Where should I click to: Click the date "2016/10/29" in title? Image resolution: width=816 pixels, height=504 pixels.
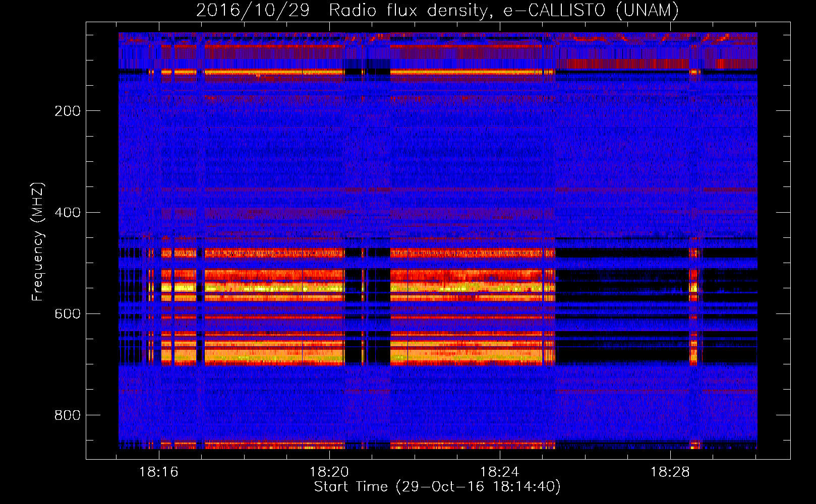(253, 10)
